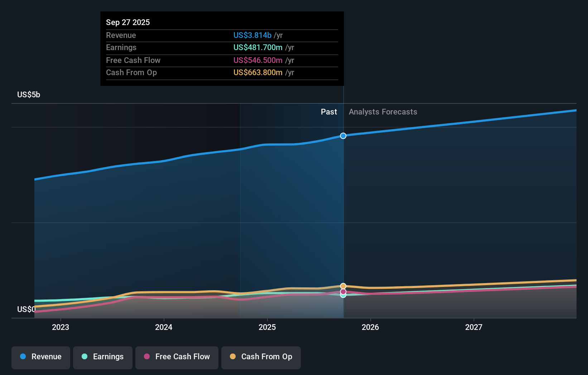
Task: Click the yellow Cash From Op marker on chart
Action: 343,286
